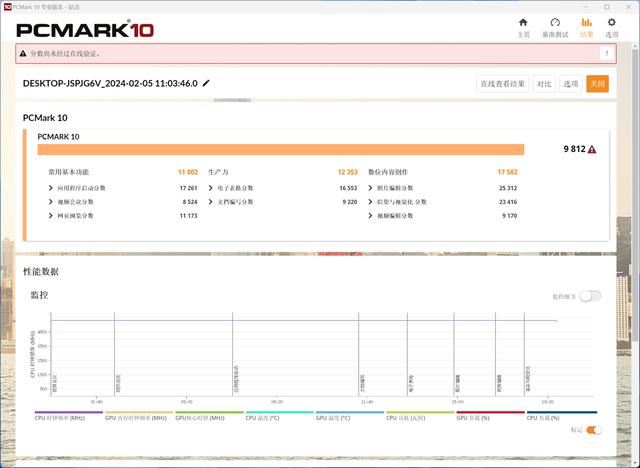
Task: Toggle CPU 时钟频率 (MHz) purple legend
Action: click(x=69, y=416)
